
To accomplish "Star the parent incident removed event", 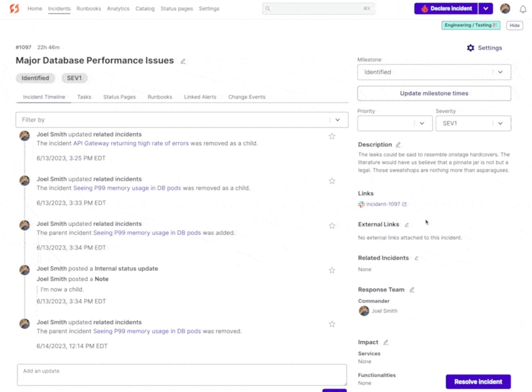I will 332,324.
